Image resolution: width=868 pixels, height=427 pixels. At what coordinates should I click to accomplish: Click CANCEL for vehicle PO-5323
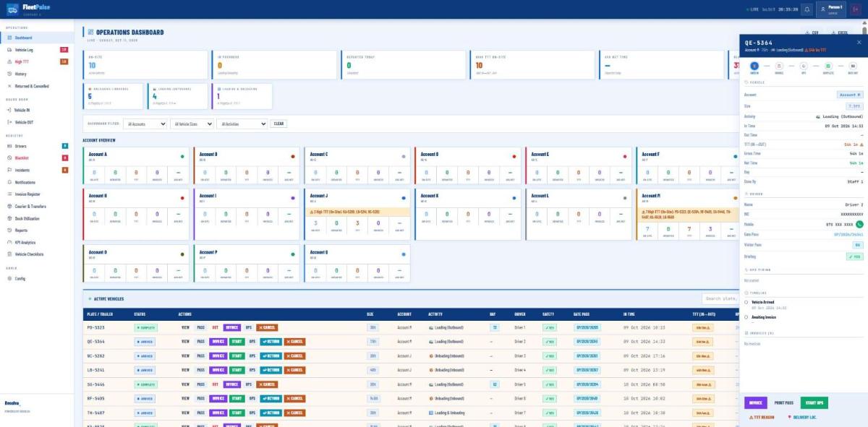click(267, 327)
